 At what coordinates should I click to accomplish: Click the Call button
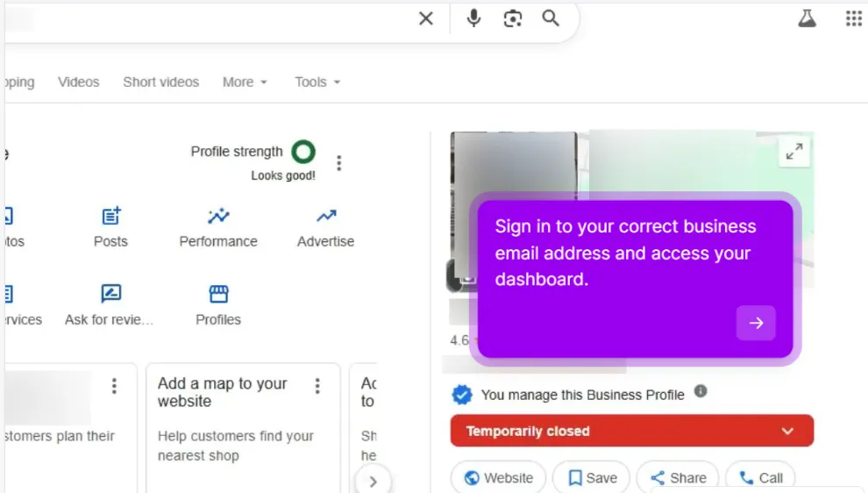tap(760, 477)
